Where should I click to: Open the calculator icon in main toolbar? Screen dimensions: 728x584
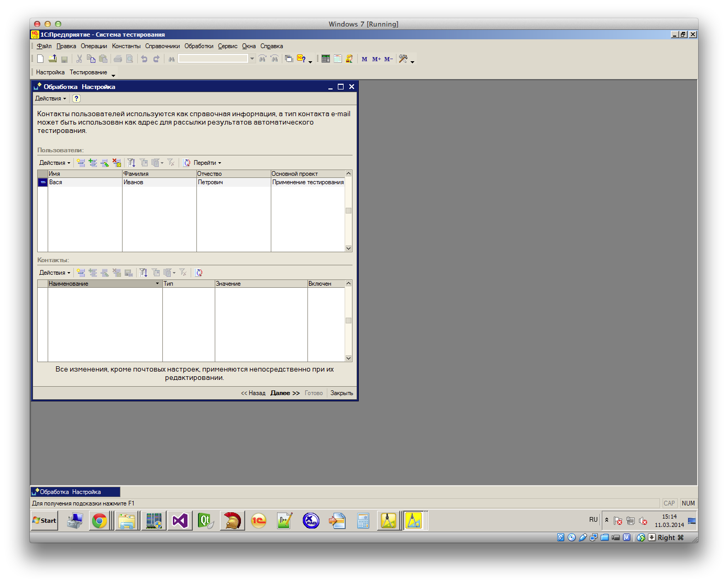[326, 59]
